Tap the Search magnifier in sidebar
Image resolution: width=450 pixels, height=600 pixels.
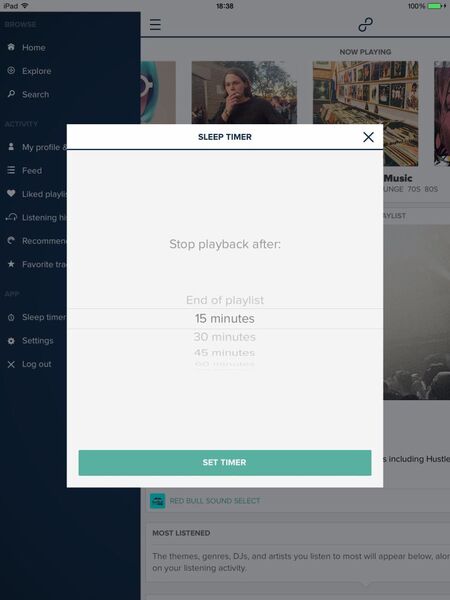[x=11, y=94]
